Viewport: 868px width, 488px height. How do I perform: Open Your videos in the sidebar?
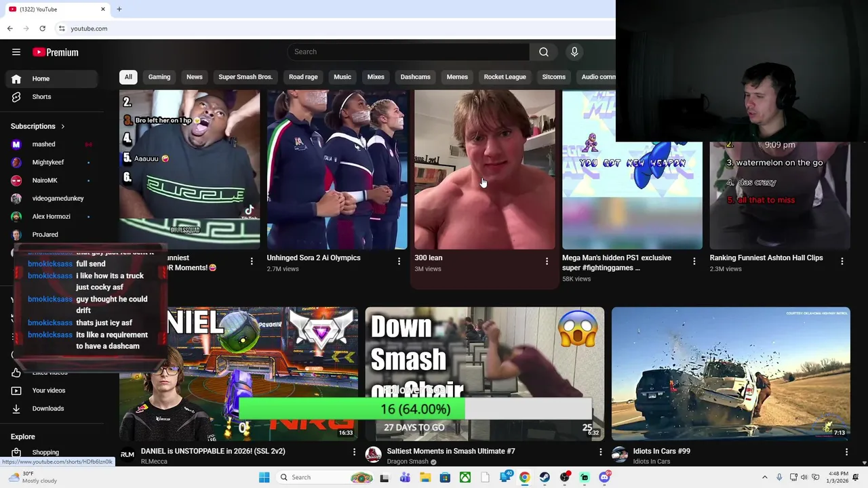(52, 390)
